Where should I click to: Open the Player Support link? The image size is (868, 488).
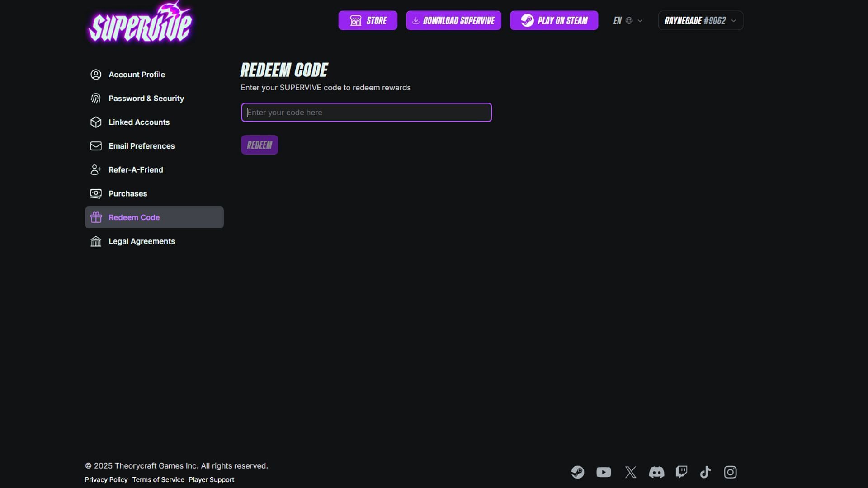coord(211,480)
